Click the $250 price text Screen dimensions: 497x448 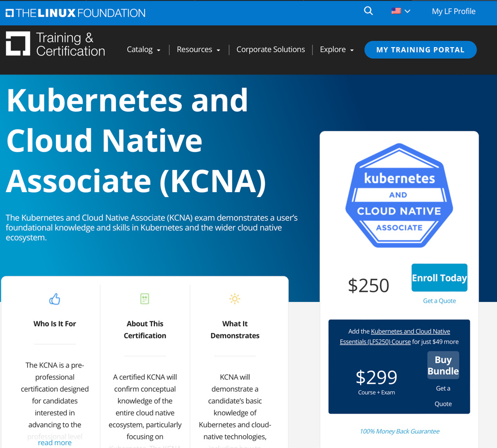click(368, 285)
